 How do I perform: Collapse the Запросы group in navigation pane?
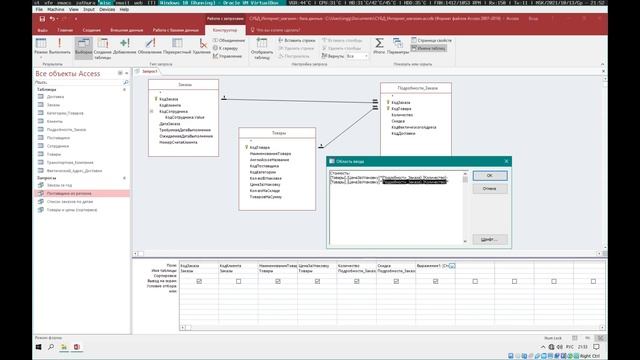[124, 178]
